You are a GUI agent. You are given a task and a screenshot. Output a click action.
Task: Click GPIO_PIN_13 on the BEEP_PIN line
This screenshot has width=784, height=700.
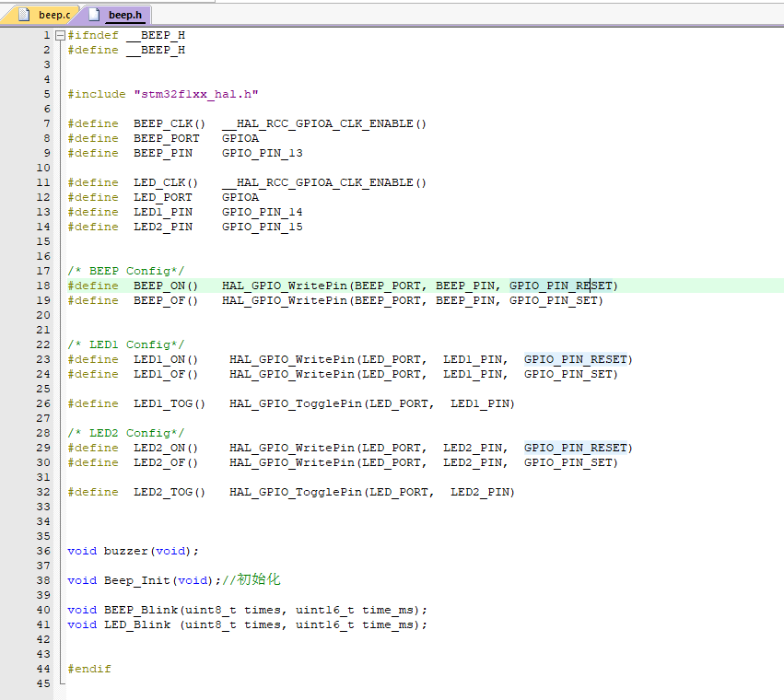click(262, 153)
